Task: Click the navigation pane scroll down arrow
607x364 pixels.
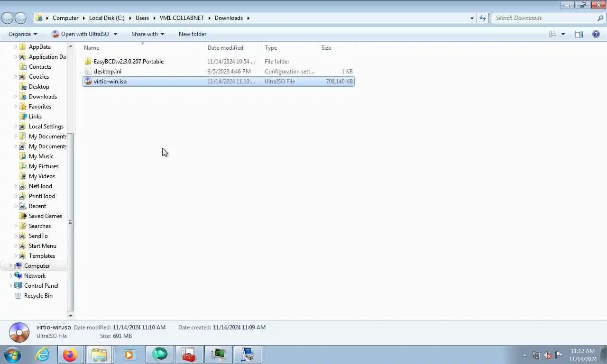Action: 71,316
